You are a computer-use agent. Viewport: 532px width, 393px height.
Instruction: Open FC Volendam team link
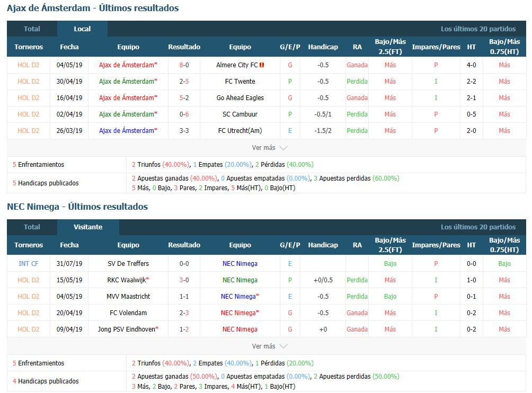point(128,312)
